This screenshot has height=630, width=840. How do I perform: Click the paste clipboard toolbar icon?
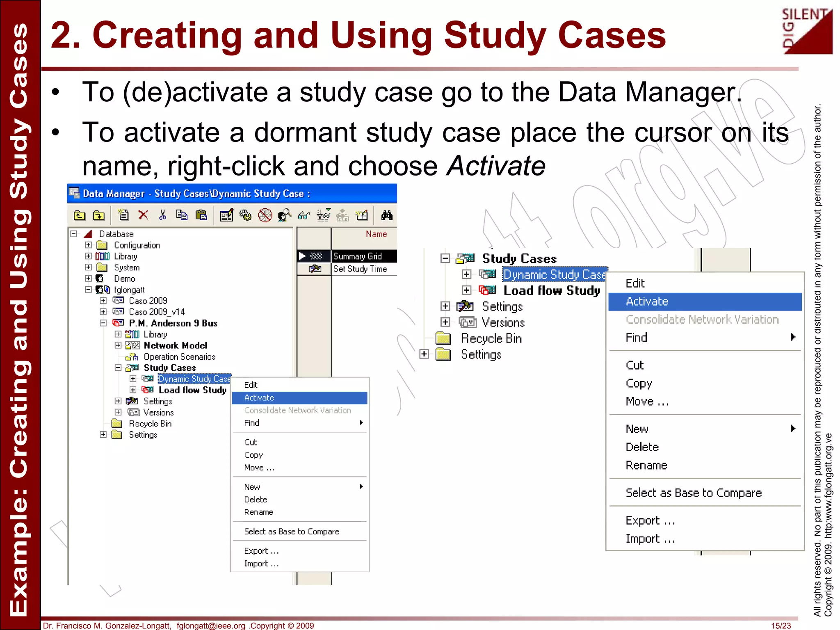click(x=201, y=215)
